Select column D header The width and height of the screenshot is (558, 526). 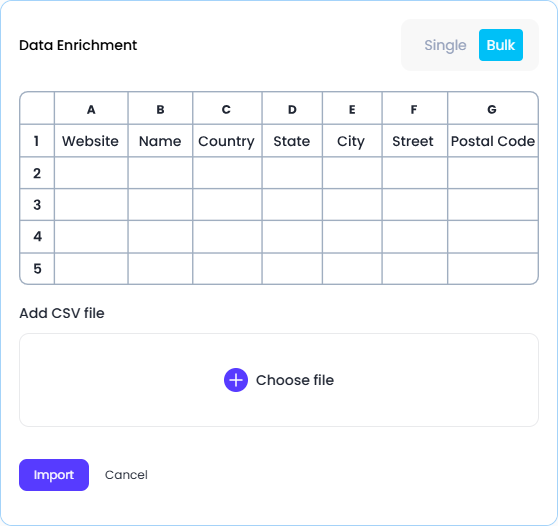(x=292, y=109)
